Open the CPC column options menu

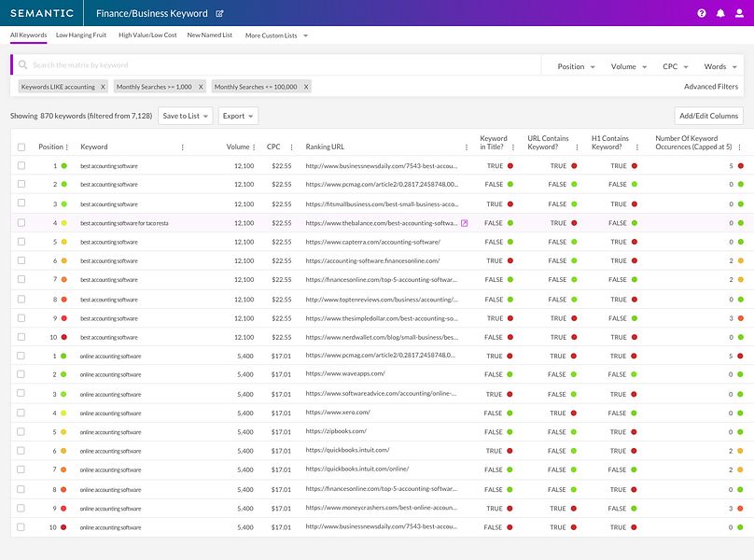tap(292, 147)
